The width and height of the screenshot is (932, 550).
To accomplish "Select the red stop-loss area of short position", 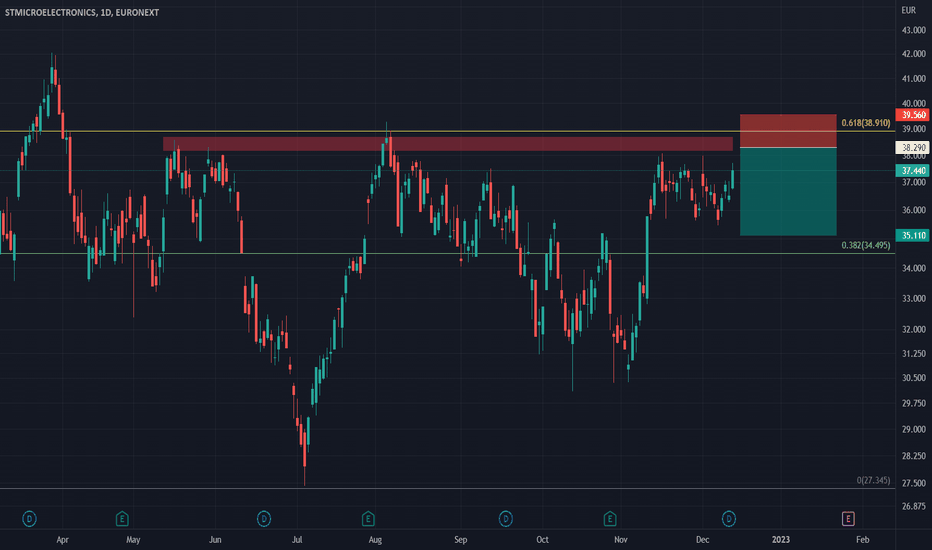I will click(788, 131).
